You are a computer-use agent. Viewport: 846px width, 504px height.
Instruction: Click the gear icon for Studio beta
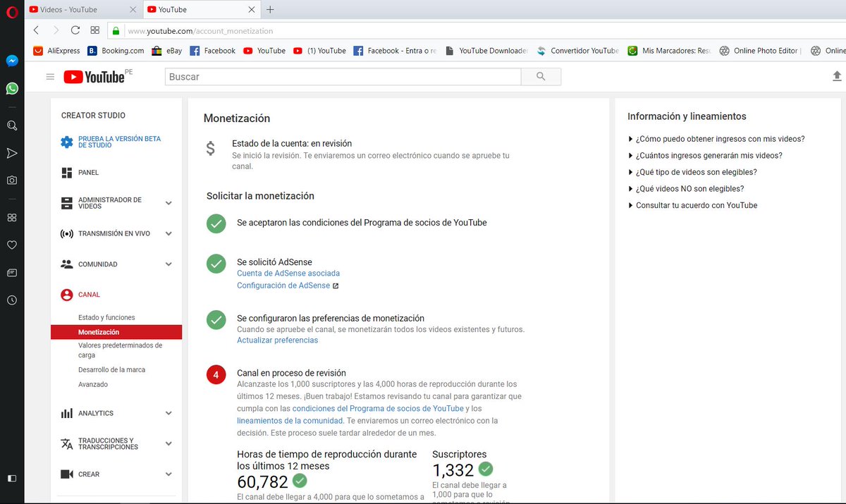point(67,142)
